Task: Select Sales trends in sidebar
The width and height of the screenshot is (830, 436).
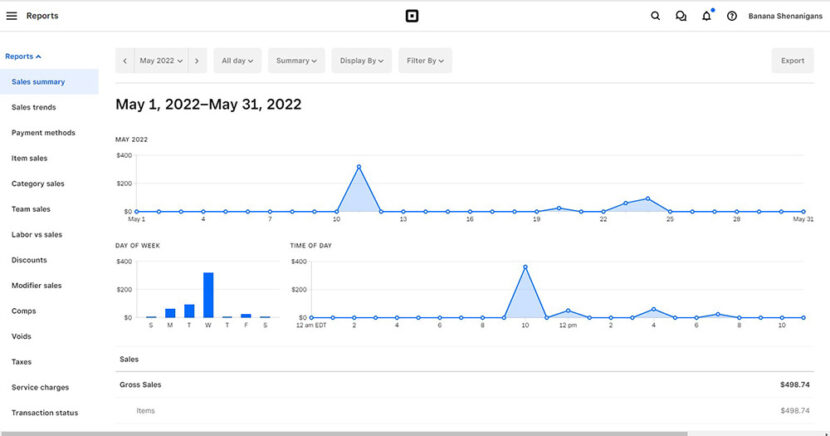Action: tap(33, 107)
